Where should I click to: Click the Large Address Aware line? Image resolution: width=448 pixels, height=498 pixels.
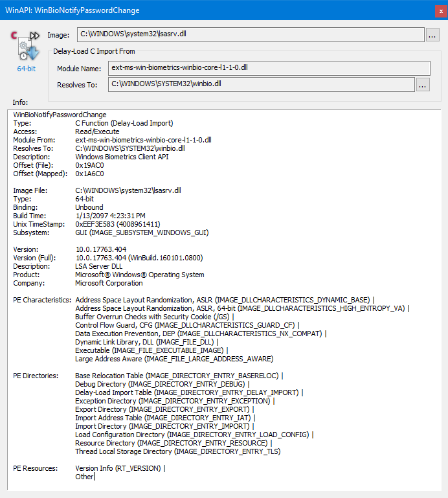point(174,359)
